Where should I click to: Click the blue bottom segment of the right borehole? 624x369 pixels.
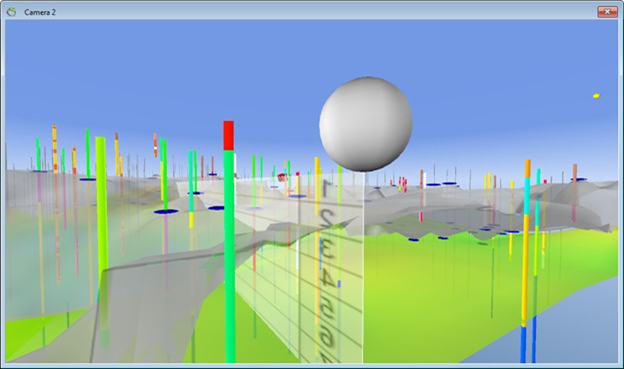click(523, 345)
